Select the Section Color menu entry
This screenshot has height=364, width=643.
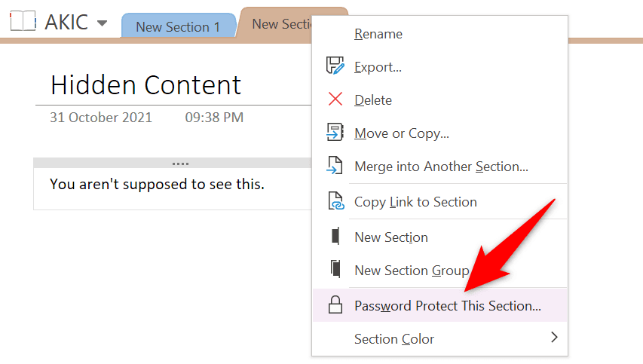(x=394, y=339)
